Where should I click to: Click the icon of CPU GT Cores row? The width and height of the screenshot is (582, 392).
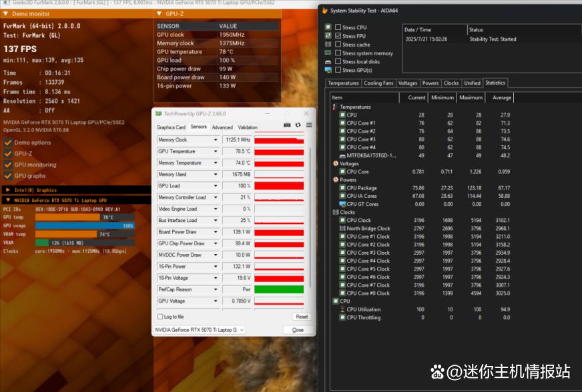[342, 204]
